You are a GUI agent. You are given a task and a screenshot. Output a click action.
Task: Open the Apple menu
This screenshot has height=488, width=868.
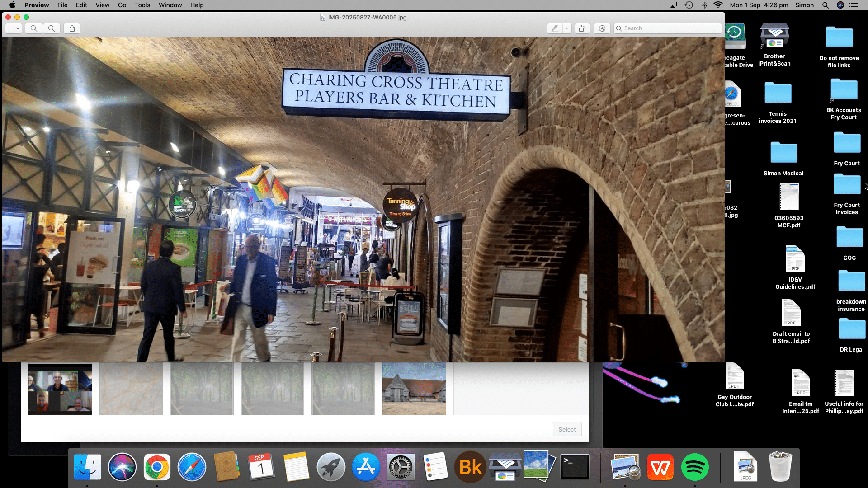click(x=12, y=5)
